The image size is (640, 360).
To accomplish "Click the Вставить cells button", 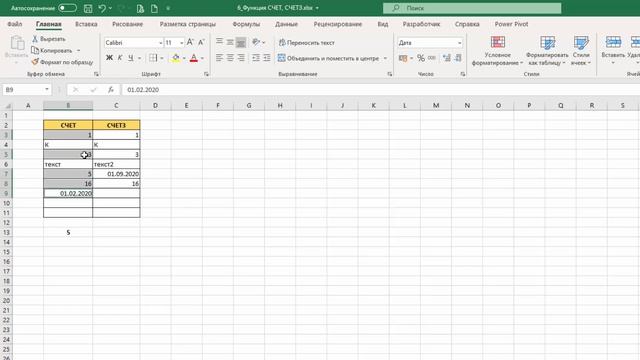I will coord(613,51).
